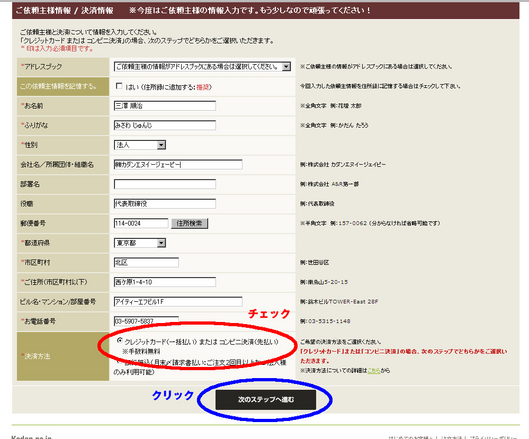
Task: Click the ※手数料無料 note text
Action: click(141, 351)
